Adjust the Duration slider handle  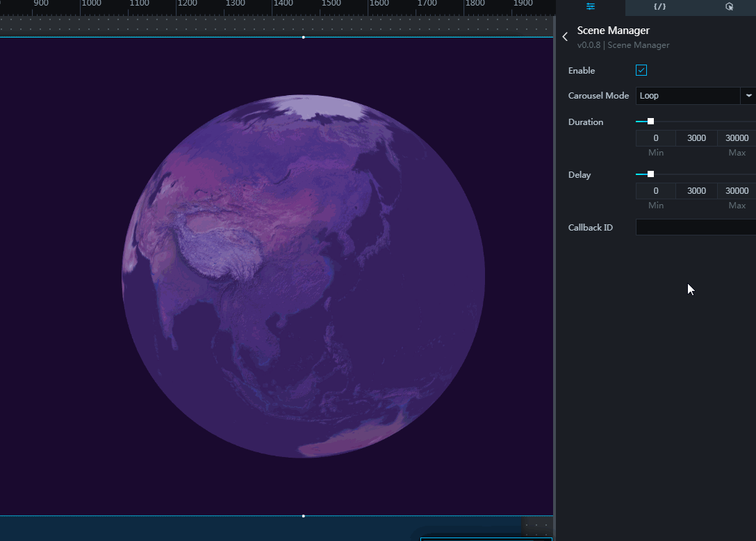(650, 122)
